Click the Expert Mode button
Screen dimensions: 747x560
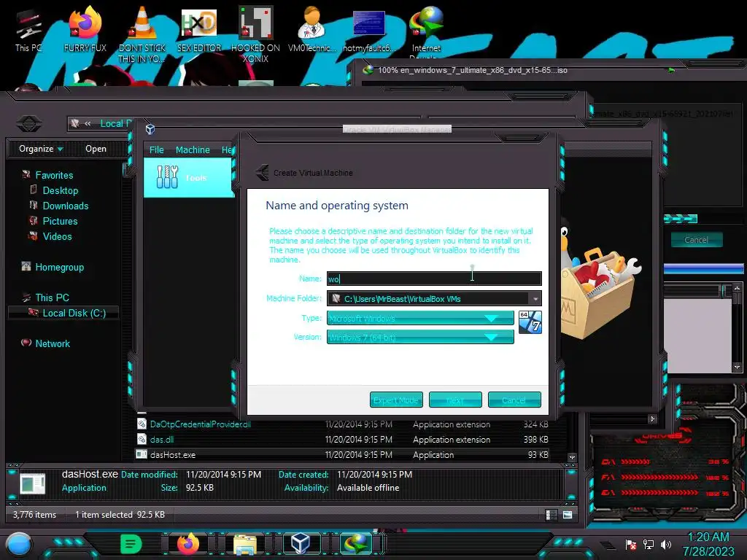pyautogui.click(x=396, y=400)
